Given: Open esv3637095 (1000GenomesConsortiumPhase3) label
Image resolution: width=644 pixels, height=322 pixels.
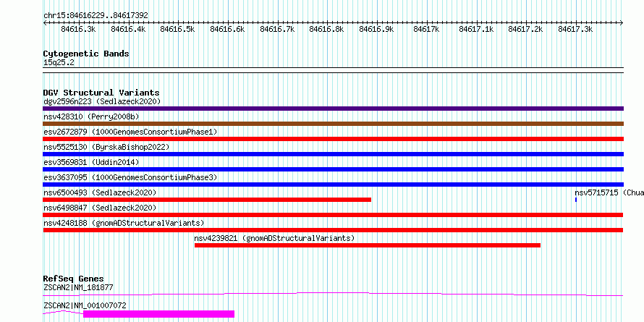Looking at the screenshot, I should 130,177.
